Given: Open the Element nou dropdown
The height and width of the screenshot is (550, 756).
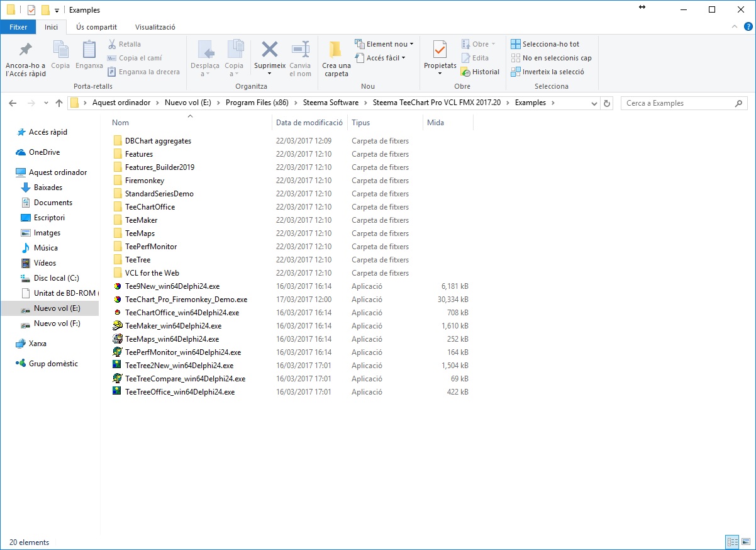Looking at the screenshot, I should pyautogui.click(x=384, y=44).
